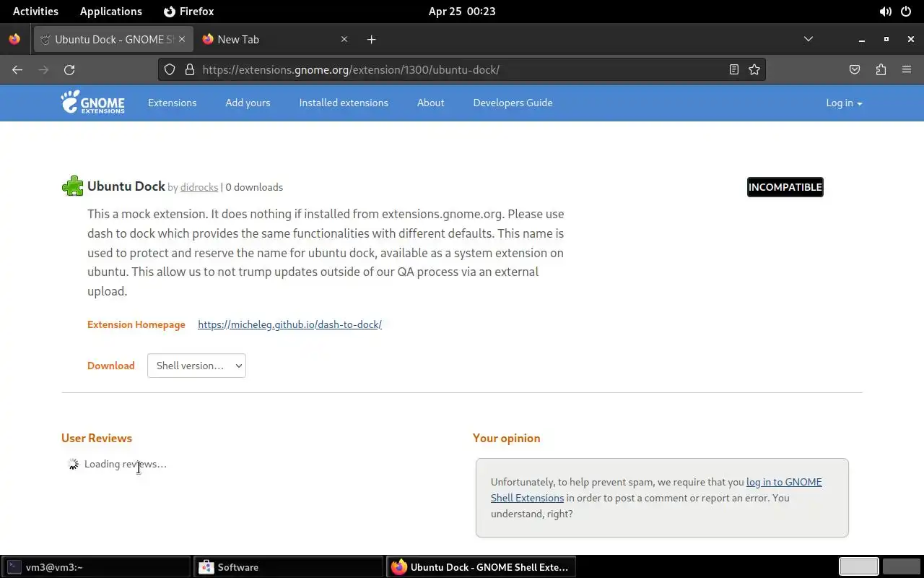
Task: Open the Firefox app menu in top bar
Action: (188, 12)
